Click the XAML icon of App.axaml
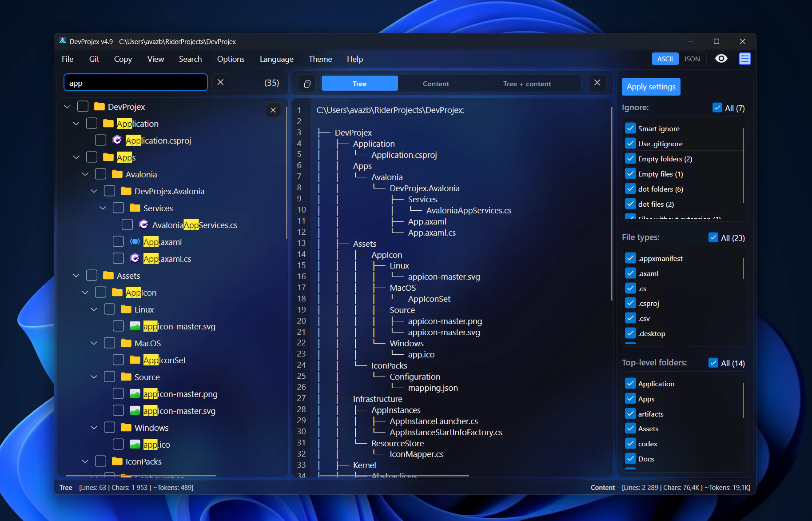 click(x=135, y=241)
